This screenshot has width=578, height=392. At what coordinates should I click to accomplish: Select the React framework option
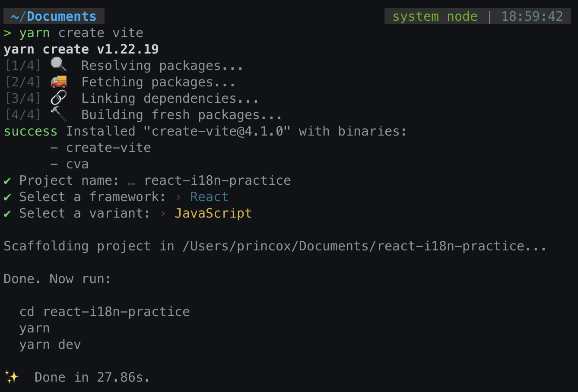[209, 197]
